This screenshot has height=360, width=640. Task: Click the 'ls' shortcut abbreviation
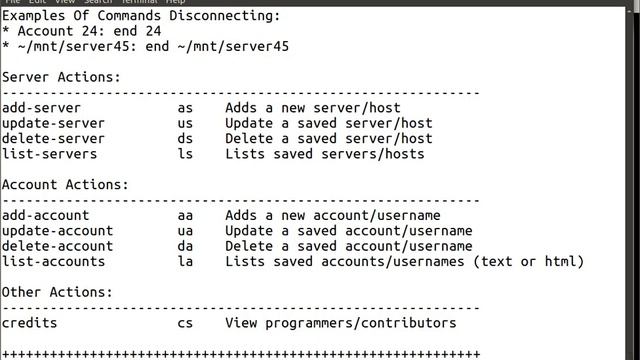185,154
